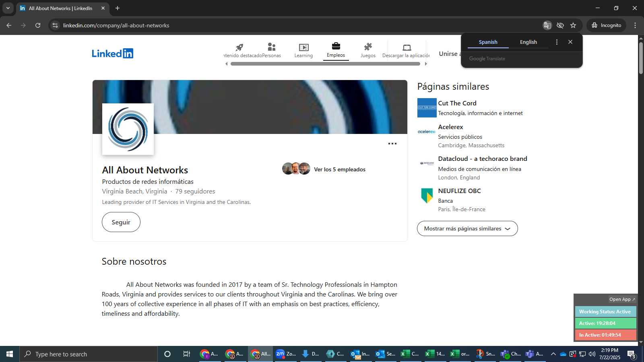Click the Seguir button
Viewport: 644px width, 362px height.
121,222
